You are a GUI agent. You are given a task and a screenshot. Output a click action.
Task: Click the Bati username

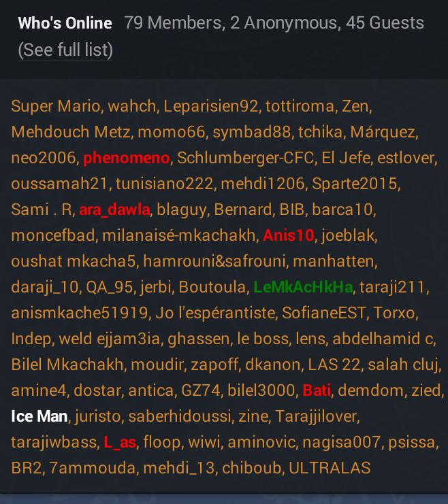(x=317, y=390)
